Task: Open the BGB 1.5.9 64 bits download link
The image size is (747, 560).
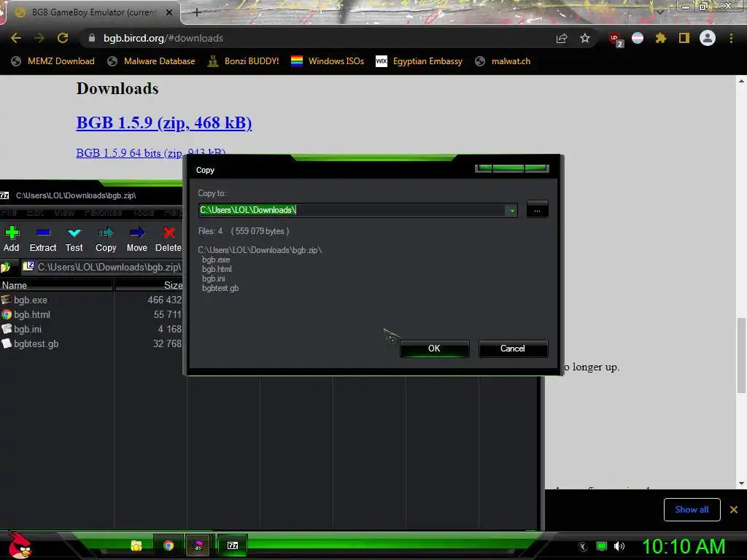Action: tap(150, 153)
